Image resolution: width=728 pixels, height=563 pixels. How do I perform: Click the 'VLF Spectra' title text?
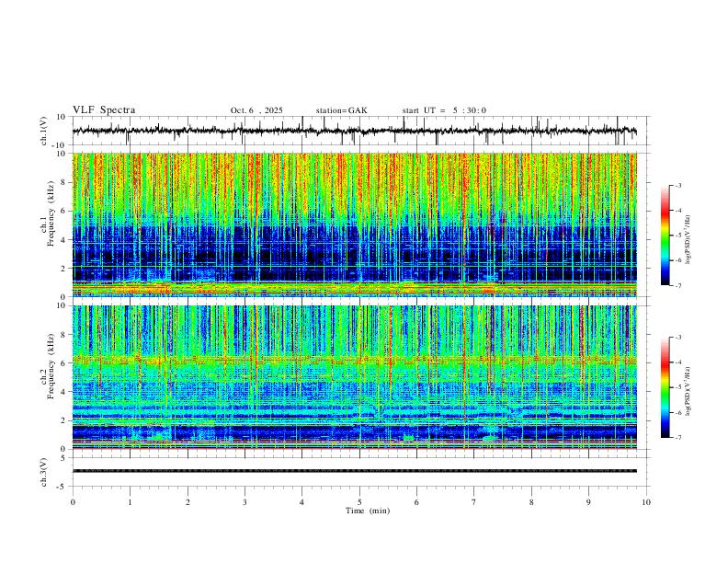(x=104, y=110)
